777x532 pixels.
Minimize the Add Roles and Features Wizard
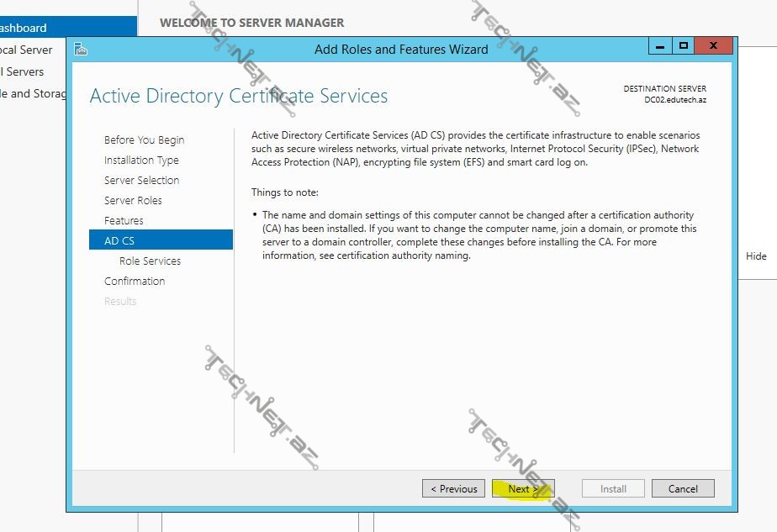click(x=659, y=46)
